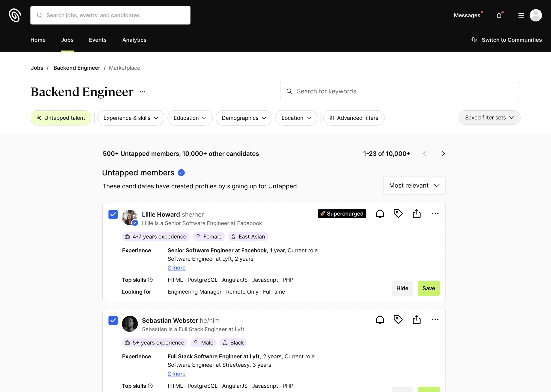Screen dimensions: 551x392
Task: Go to the next page of results
Action: [x=443, y=154]
